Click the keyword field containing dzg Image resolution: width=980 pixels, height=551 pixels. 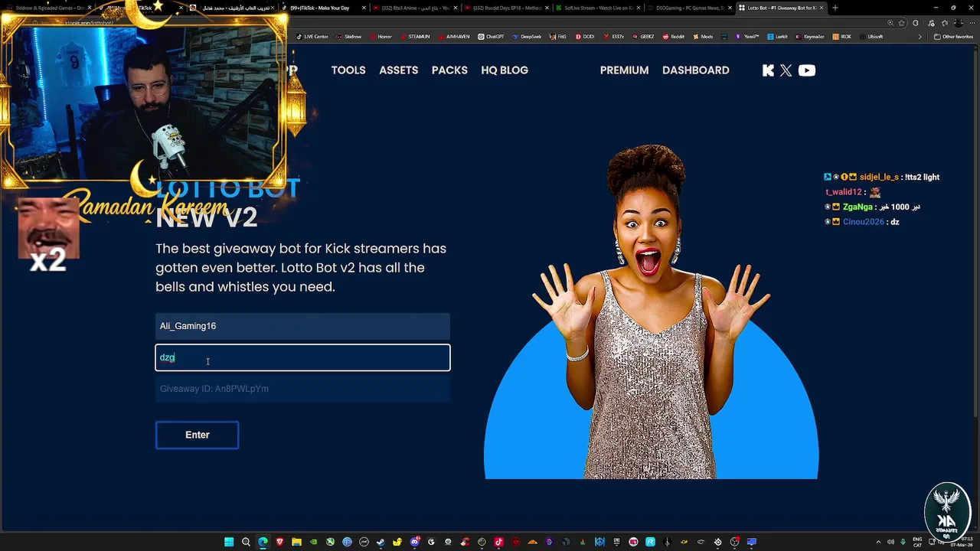[x=302, y=357]
